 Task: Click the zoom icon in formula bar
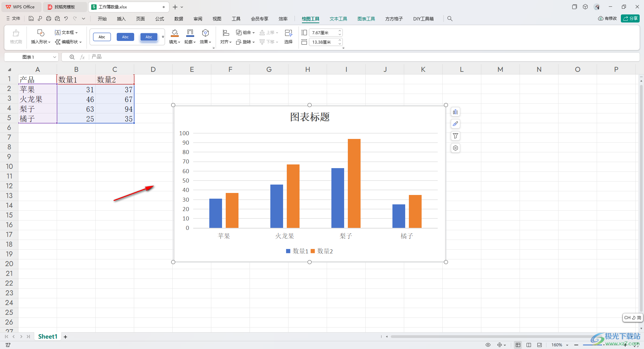(x=72, y=57)
